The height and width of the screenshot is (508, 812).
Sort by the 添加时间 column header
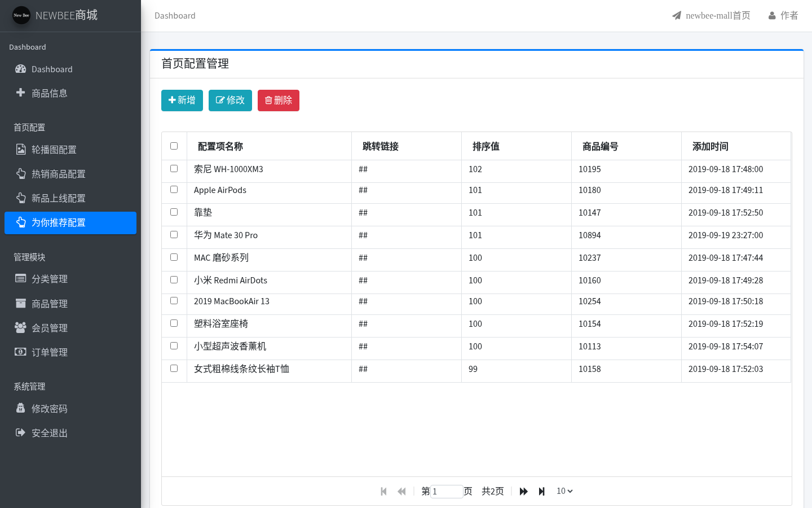(x=736, y=146)
